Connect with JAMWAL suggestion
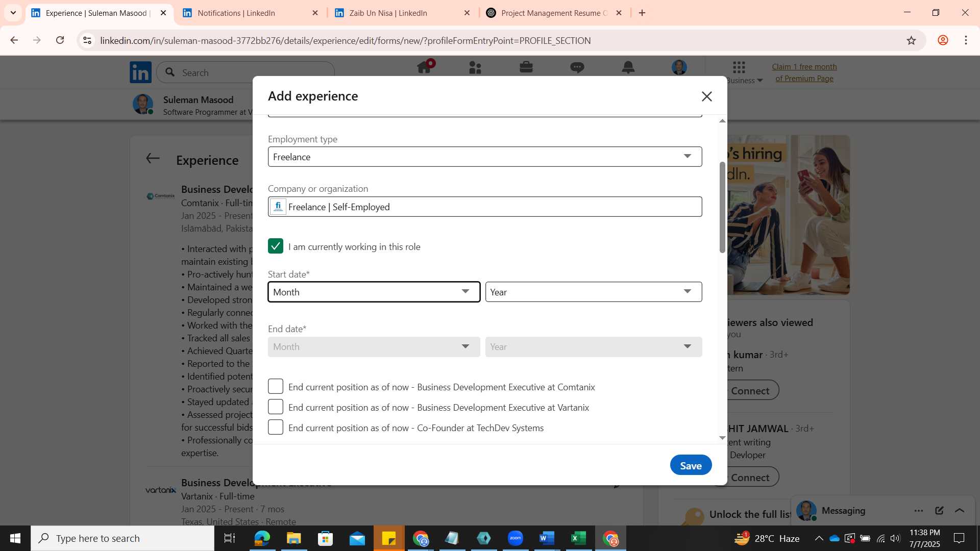The image size is (980, 551). (x=750, y=477)
